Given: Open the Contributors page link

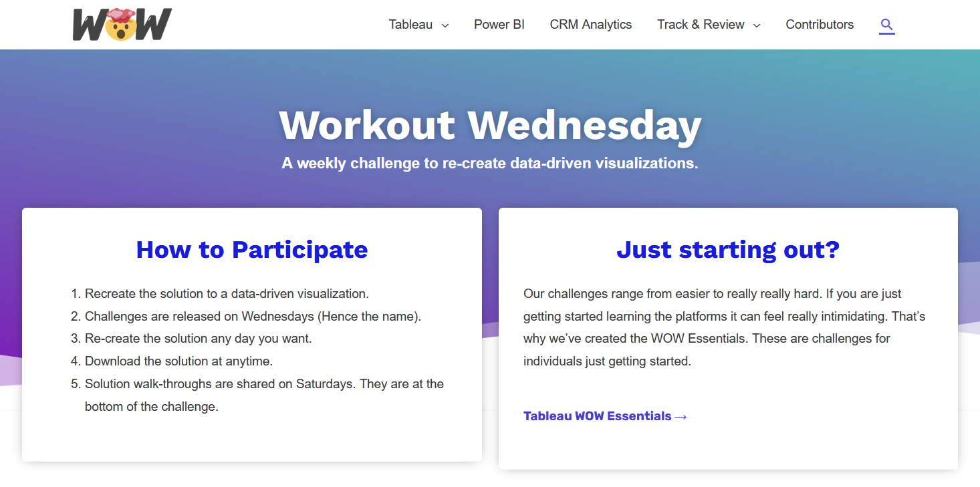Looking at the screenshot, I should coord(820,25).
